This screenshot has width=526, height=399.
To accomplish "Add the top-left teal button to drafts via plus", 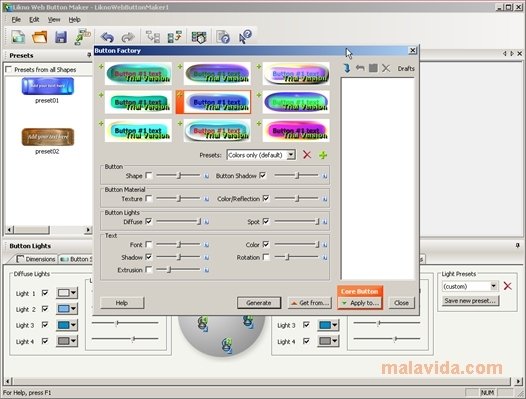I will 101,67.
